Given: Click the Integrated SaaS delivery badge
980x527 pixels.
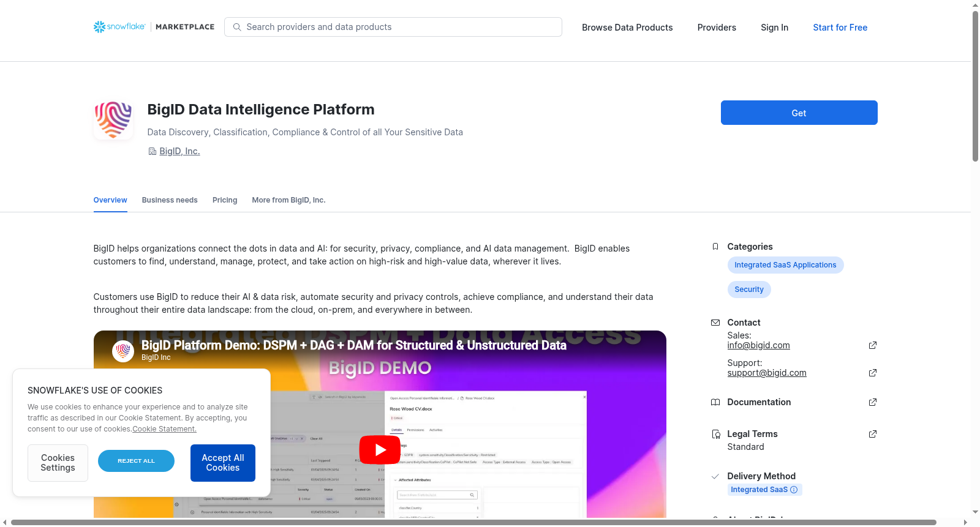Looking at the screenshot, I should point(764,490).
